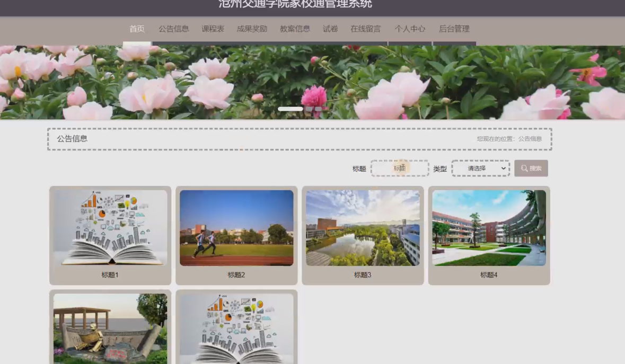625x364 pixels.
Task: Go to the 公告信息 menu item
Action: click(173, 29)
